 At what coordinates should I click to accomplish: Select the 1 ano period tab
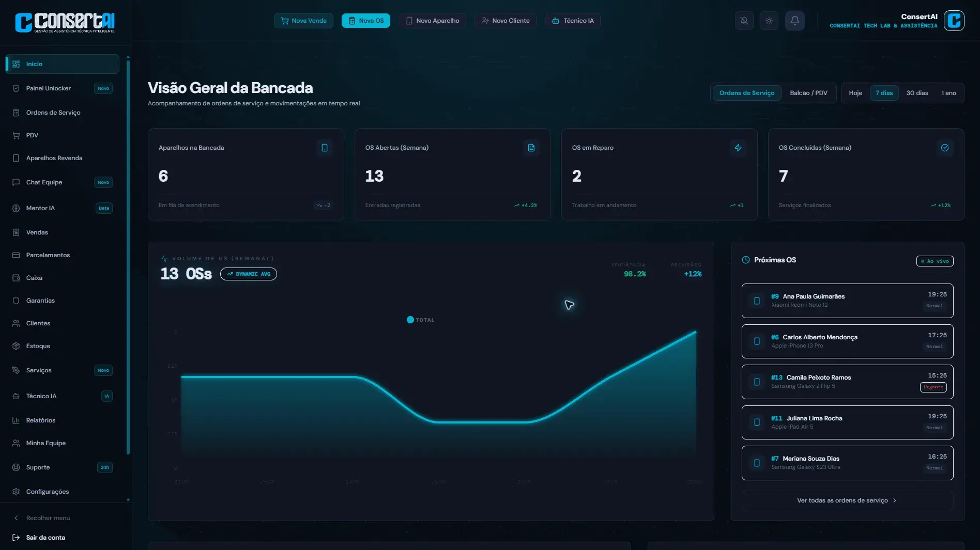tap(948, 93)
